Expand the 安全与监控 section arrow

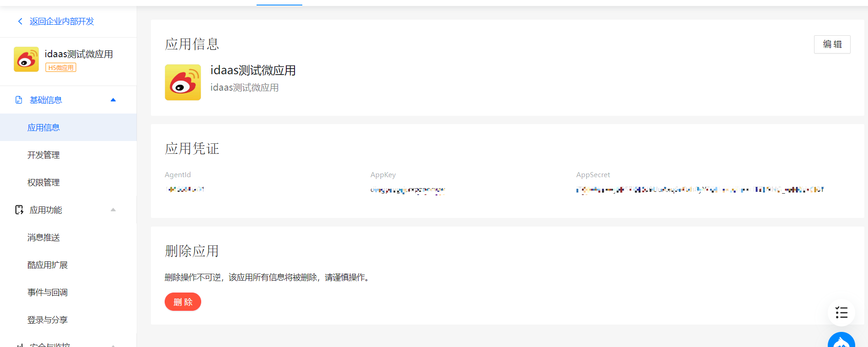pos(113,344)
